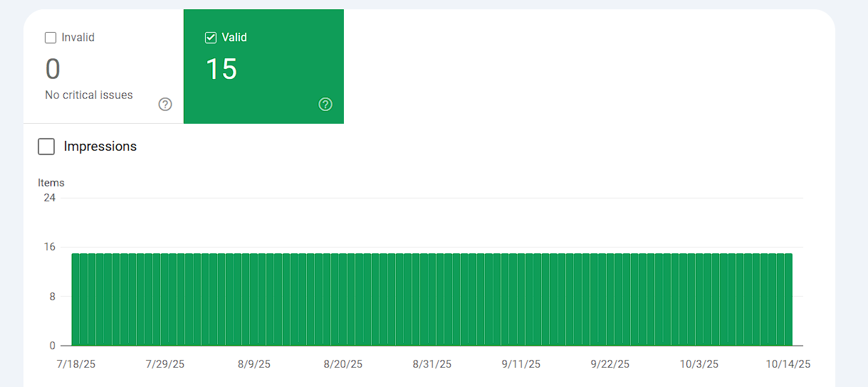Select the green Valid status card

tap(263, 66)
